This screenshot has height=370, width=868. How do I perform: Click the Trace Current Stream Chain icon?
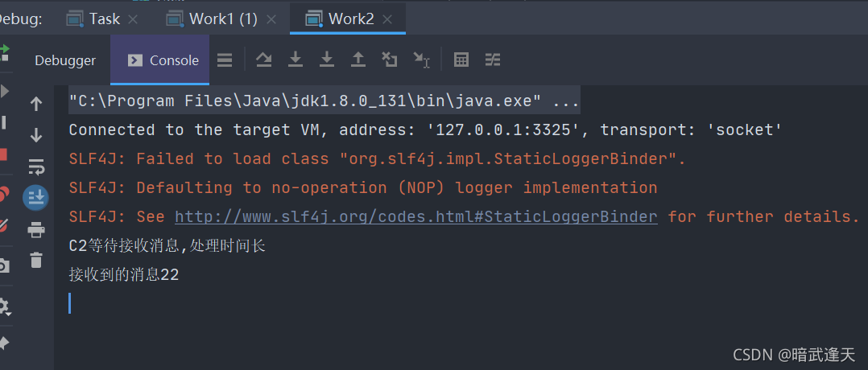point(493,60)
